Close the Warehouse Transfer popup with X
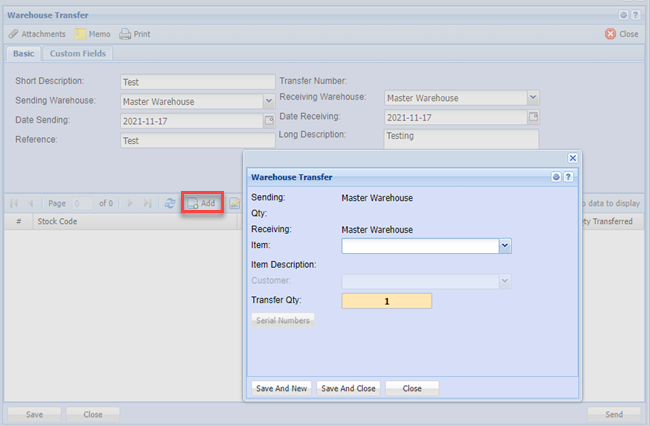The image size is (650, 426). tap(572, 158)
